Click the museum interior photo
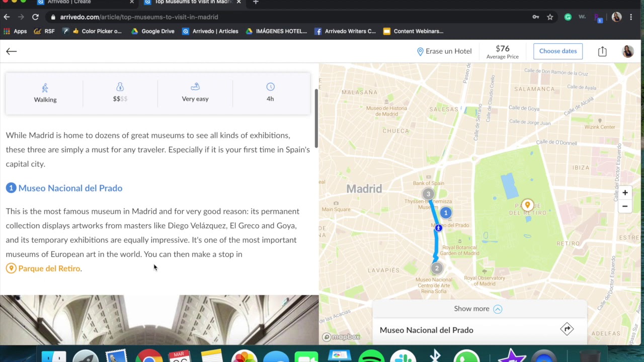 click(x=159, y=320)
